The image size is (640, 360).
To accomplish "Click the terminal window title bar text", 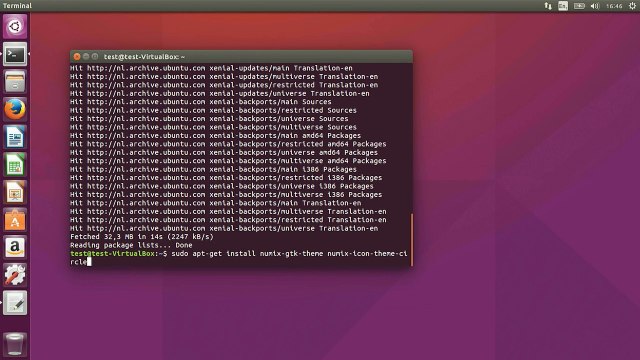I will pyautogui.click(x=144, y=57).
